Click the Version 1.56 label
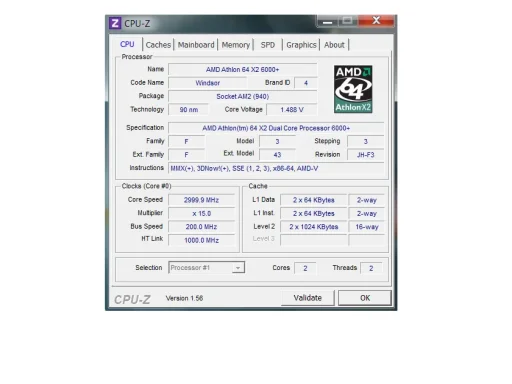The height and width of the screenshot is (384, 512). pyautogui.click(x=184, y=298)
